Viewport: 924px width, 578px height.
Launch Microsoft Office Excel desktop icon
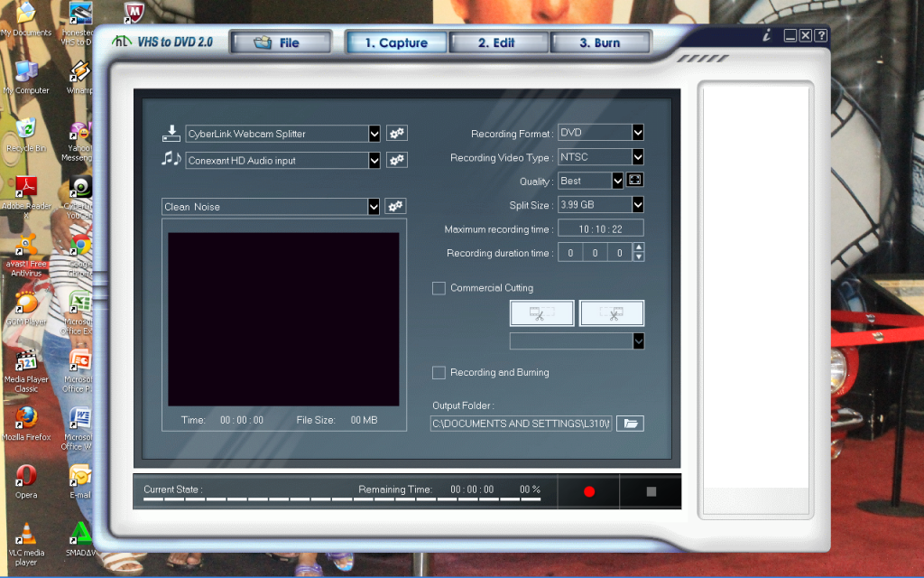coord(80,312)
